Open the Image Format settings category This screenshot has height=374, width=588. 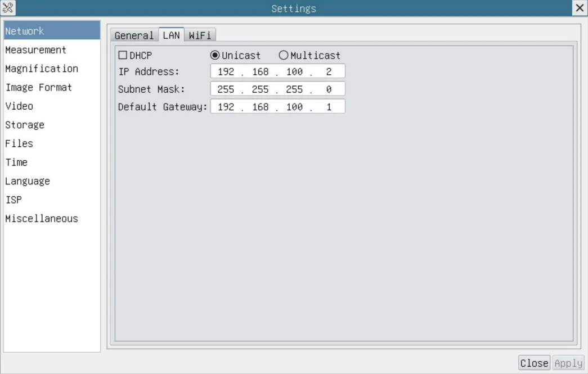coord(52,87)
